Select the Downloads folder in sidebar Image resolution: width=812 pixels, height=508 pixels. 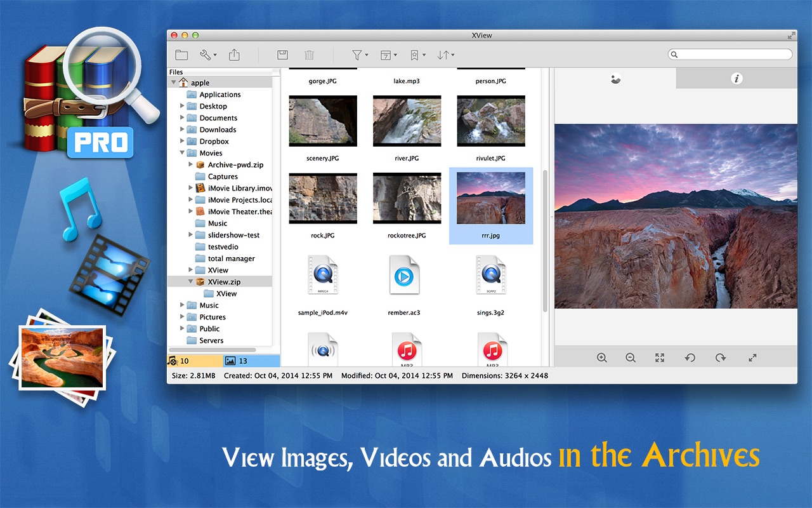[218, 130]
